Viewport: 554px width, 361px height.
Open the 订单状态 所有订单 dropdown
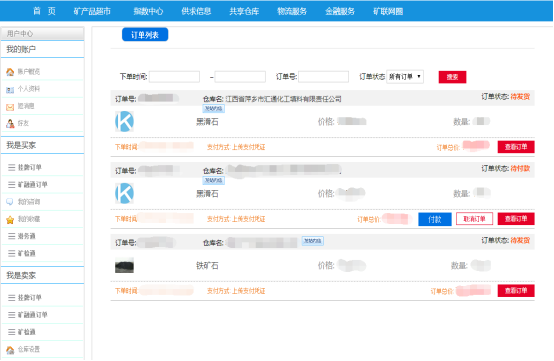click(x=405, y=77)
